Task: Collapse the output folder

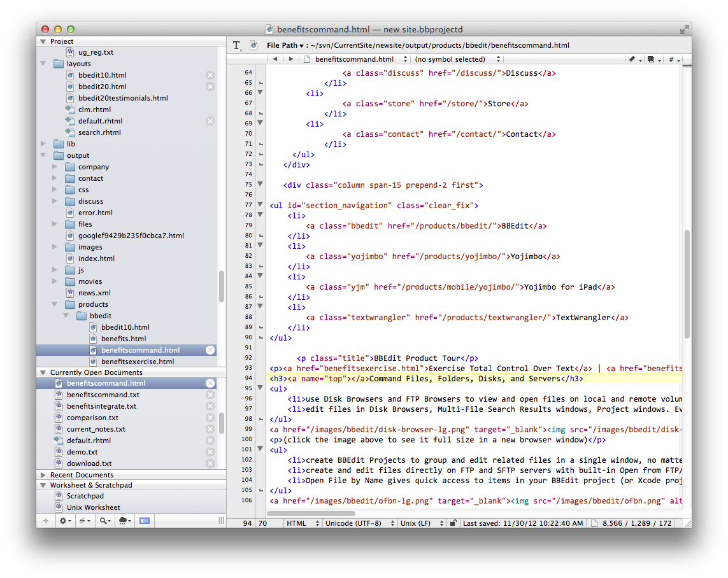Action: [43, 155]
